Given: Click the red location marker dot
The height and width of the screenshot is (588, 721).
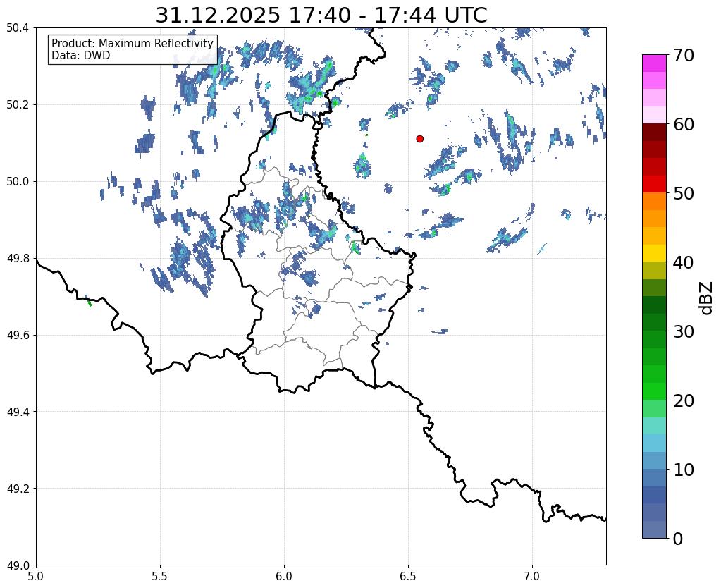Looking at the screenshot, I should point(419,139).
